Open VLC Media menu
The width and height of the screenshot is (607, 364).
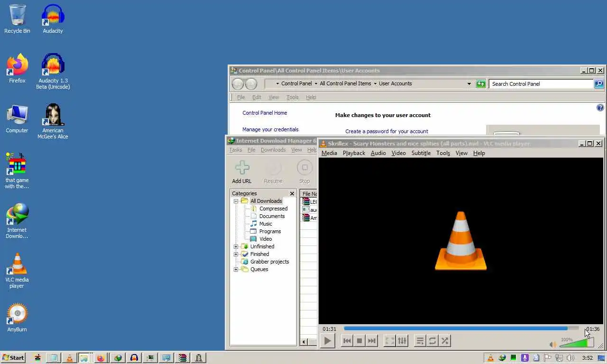click(x=329, y=153)
